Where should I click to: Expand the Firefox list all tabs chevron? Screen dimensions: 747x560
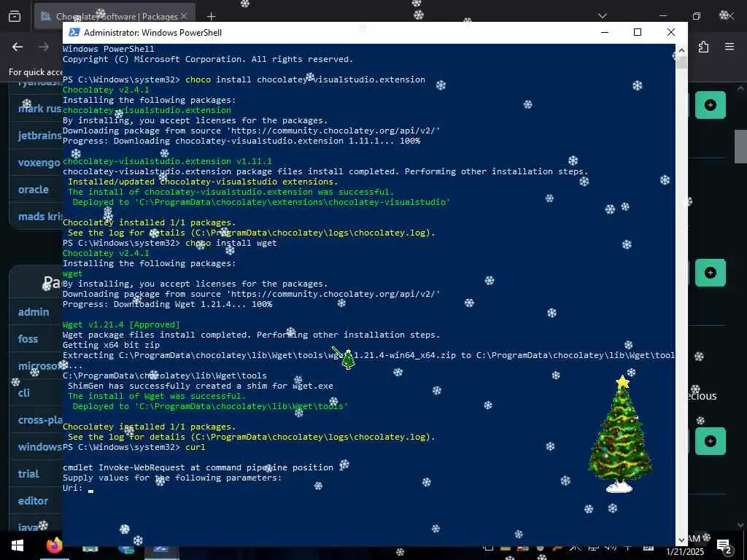click(x=603, y=16)
